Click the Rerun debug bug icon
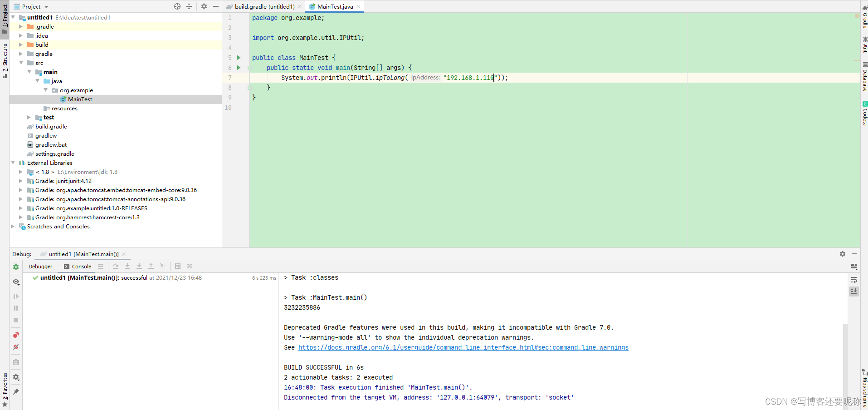The image size is (868, 410). 16,267
